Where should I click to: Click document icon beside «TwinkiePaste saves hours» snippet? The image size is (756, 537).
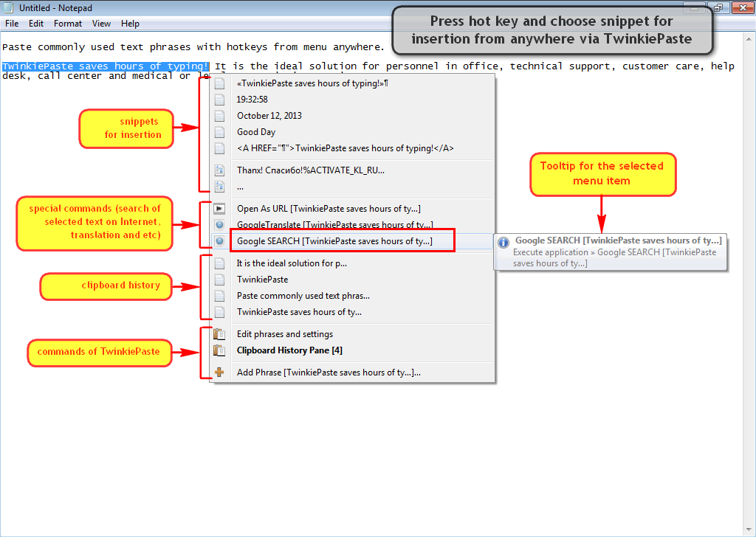[219, 83]
